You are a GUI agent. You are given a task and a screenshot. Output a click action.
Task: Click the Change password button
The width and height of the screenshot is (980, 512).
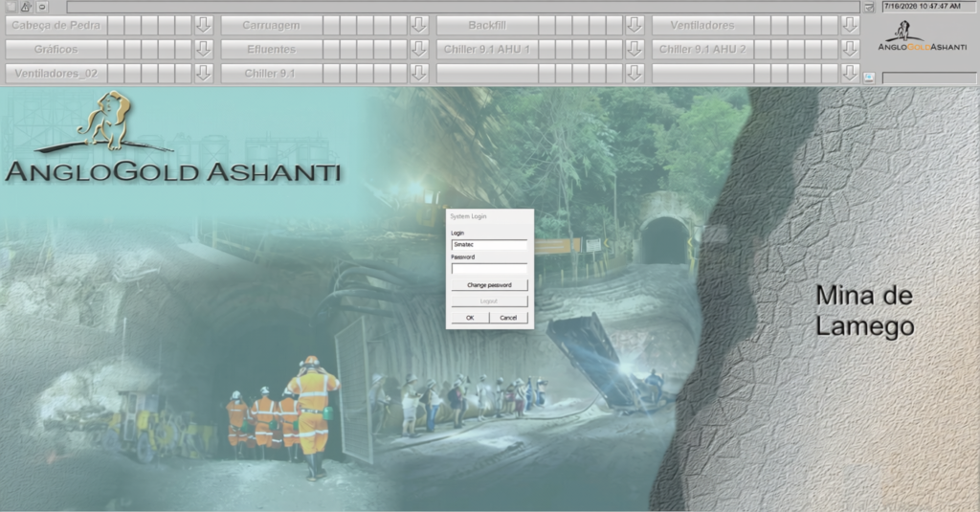(489, 285)
